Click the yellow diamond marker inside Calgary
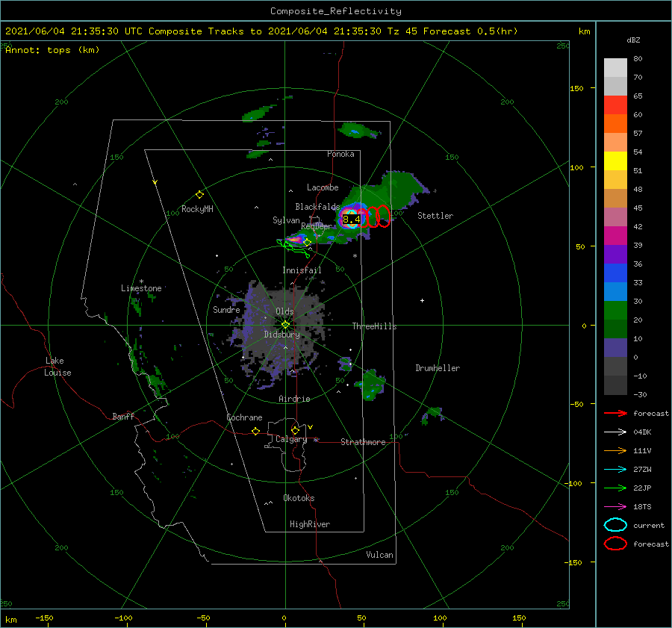 pyautogui.click(x=295, y=430)
